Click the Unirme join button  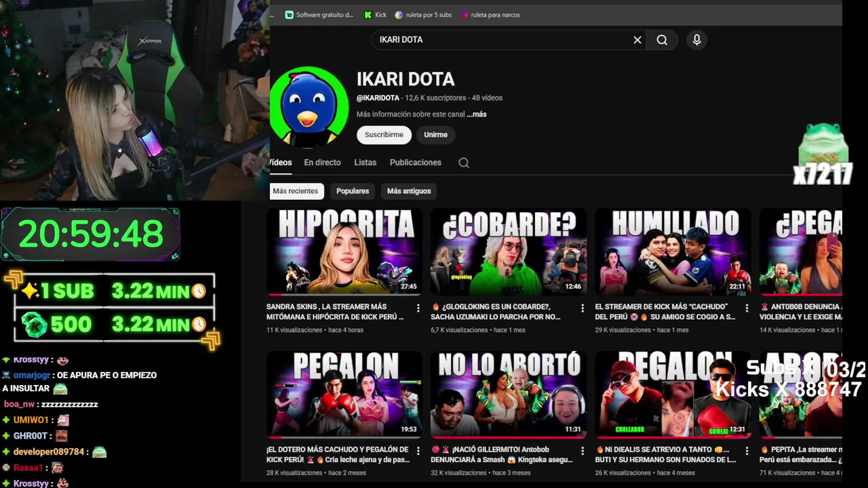click(435, 135)
